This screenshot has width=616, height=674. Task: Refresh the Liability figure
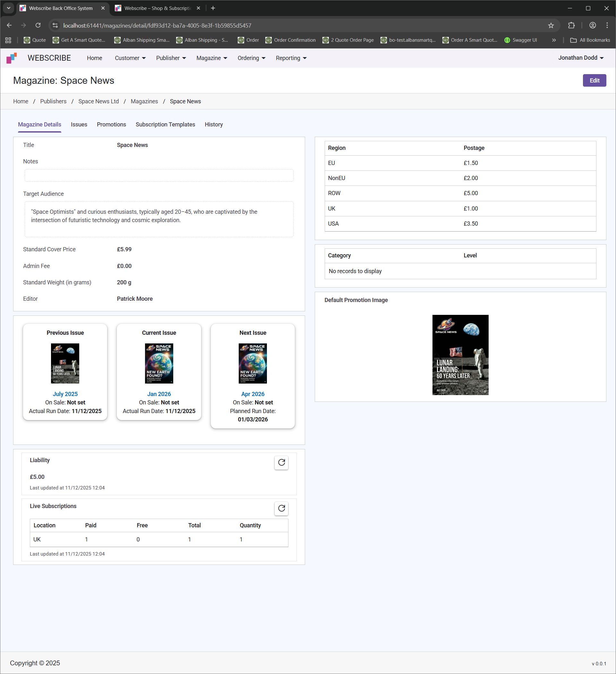click(281, 462)
